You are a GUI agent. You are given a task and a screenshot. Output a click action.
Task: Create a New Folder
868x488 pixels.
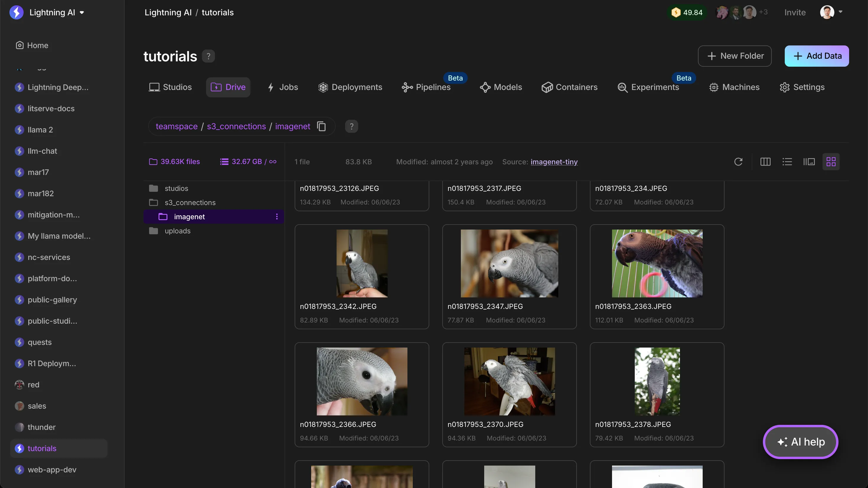[x=735, y=56]
